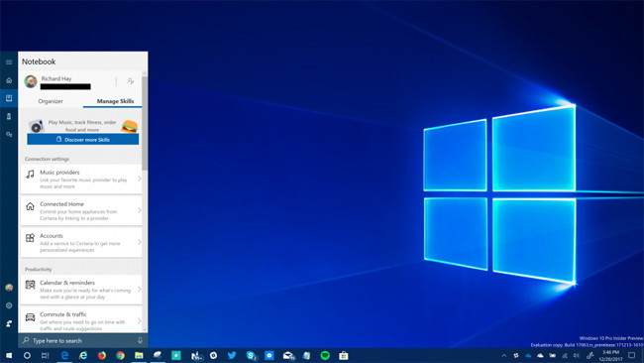Open Task View on the taskbar

pyautogui.click(x=46, y=355)
